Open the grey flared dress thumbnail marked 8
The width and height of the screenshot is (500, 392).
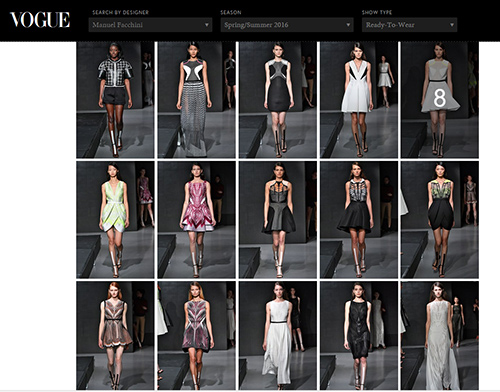point(440,100)
